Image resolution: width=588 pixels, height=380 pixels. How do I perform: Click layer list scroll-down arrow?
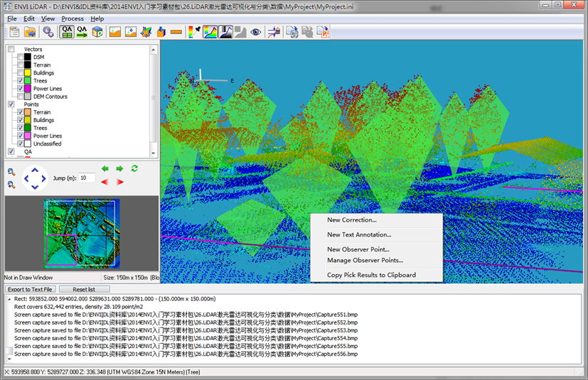(x=154, y=153)
